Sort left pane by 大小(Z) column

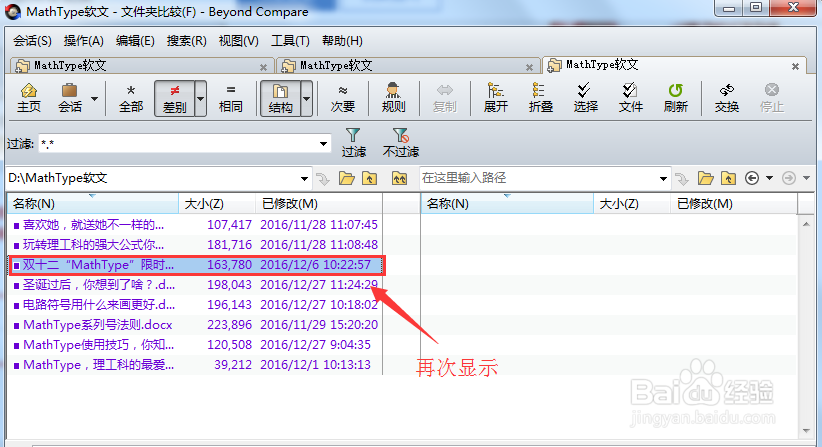point(217,204)
